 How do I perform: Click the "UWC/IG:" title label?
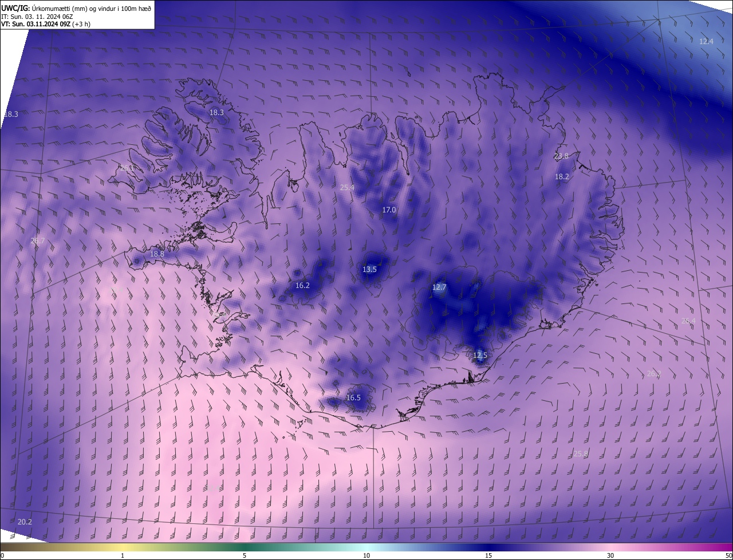[x=15, y=7]
